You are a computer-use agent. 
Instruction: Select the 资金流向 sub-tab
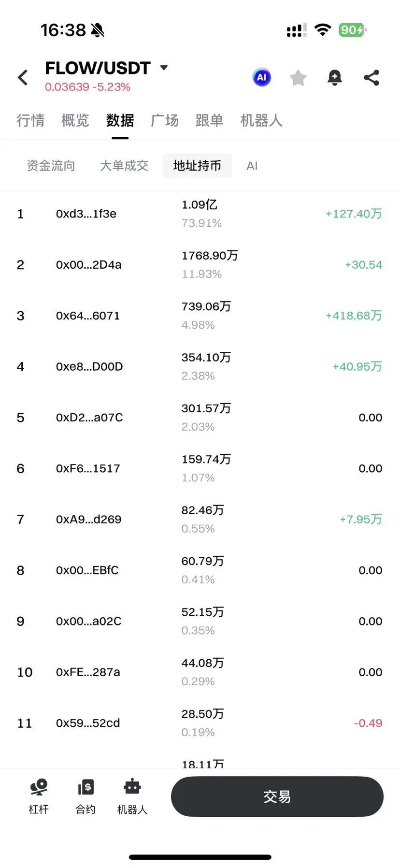pyautogui.click(x=51, y=166)
